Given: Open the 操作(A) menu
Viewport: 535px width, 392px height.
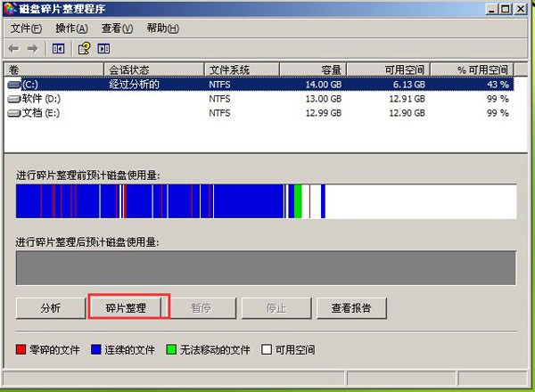Looking at the screenshot, I should pos(71,29).
